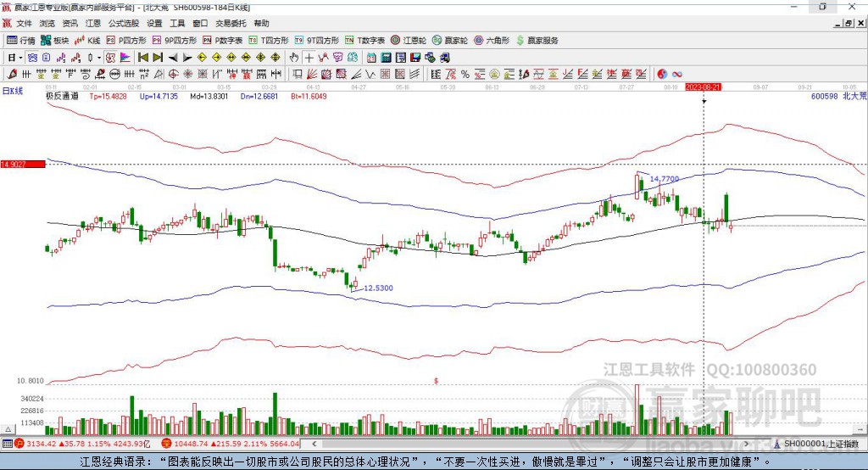Open the 赢家轮 tool

(450, 41)
